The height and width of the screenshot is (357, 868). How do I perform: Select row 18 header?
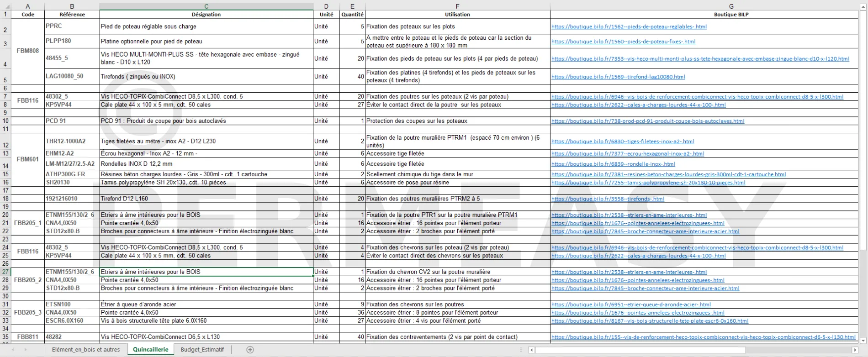tap(5, 199)
